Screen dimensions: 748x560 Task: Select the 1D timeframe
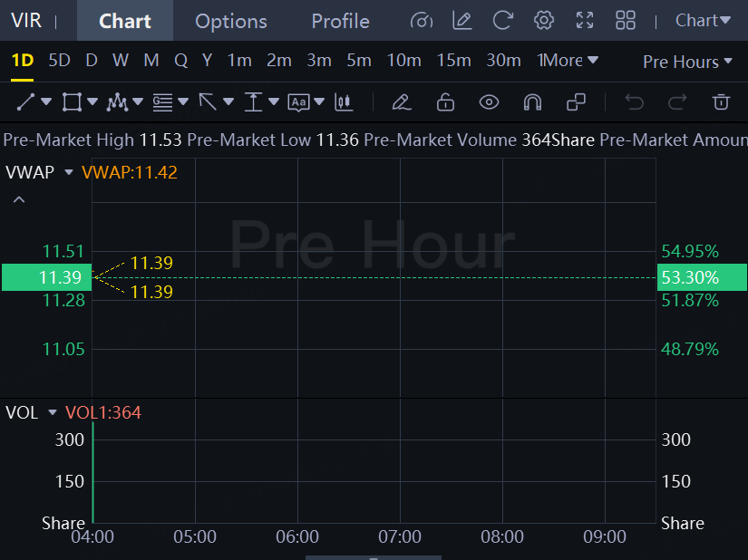point(23,61)
